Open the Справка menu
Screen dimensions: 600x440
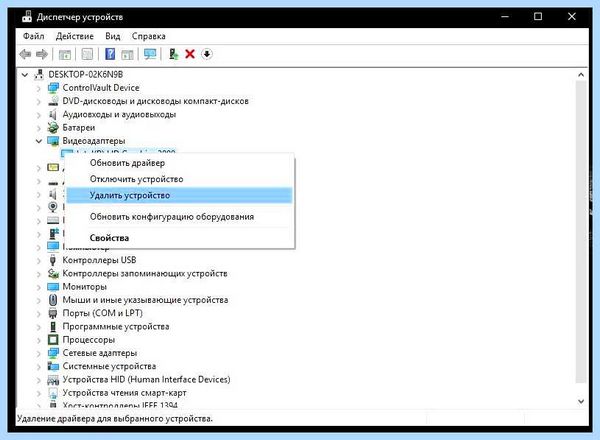(148, 36)
